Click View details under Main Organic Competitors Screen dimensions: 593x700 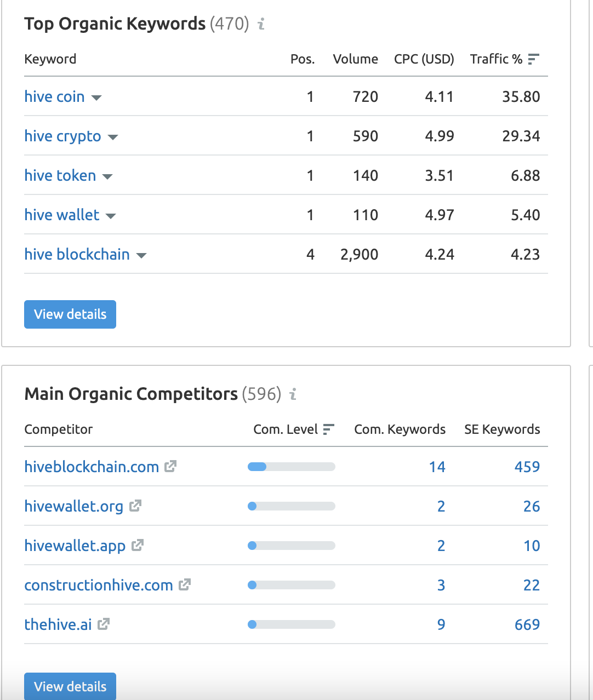click(70, 686)
